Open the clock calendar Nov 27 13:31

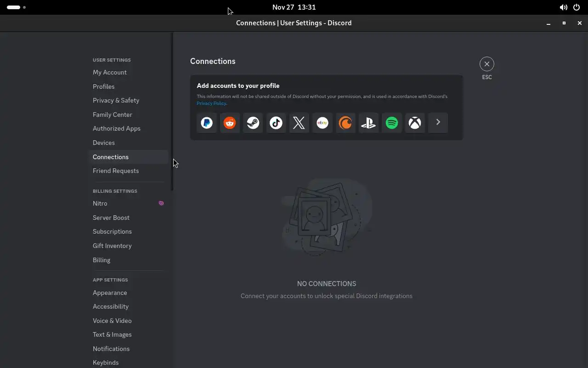294,7
